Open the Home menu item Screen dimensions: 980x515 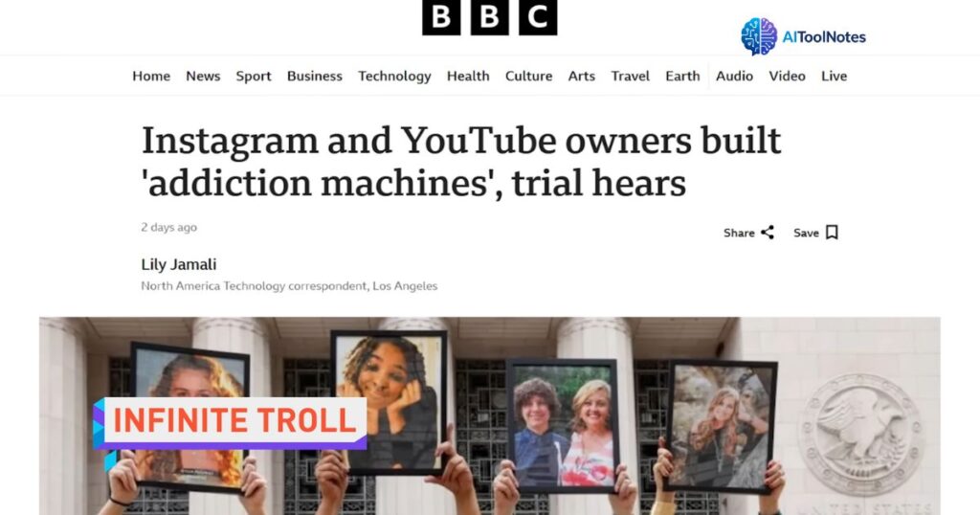coord(151,77)
